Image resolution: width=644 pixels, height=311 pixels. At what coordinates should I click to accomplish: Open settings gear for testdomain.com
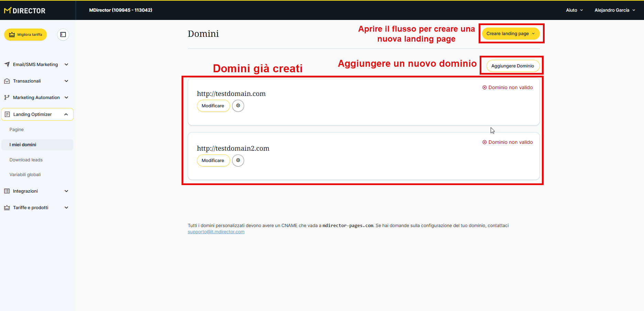(238, 106)
